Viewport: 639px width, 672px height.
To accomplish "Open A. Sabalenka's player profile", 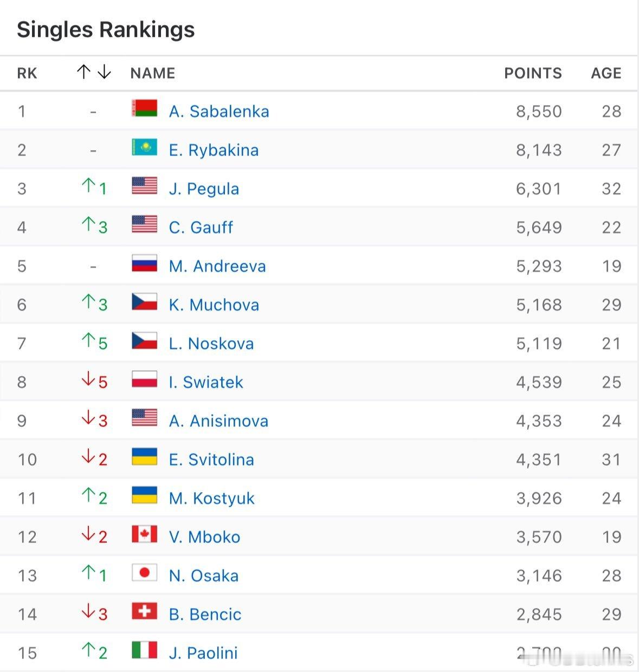I will pos(219,111).
